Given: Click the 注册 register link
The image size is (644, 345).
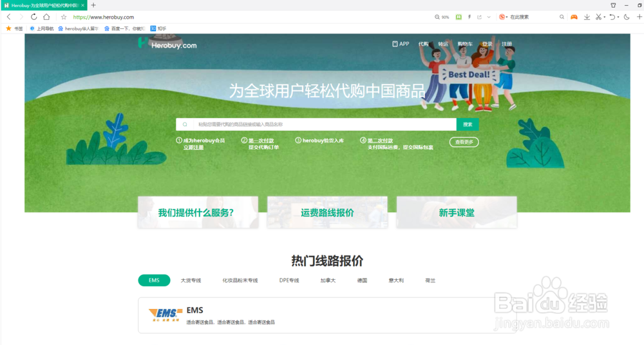Looking at the screenshot, I should (x=507, y=44).
